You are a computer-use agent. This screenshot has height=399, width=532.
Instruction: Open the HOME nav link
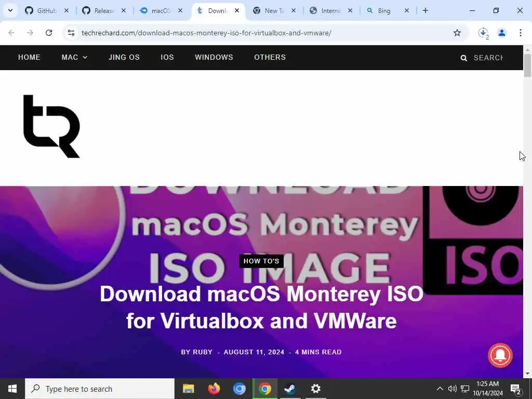coord(29,57)
